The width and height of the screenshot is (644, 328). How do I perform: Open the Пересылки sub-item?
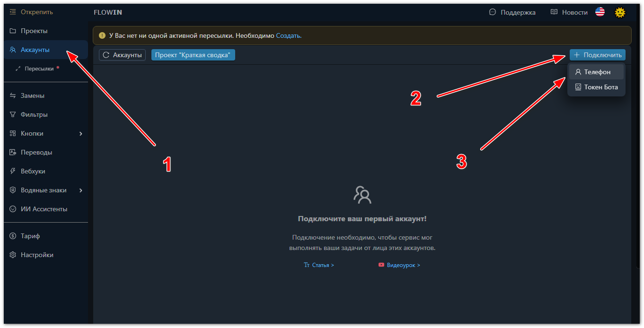(x=45, y=69)
